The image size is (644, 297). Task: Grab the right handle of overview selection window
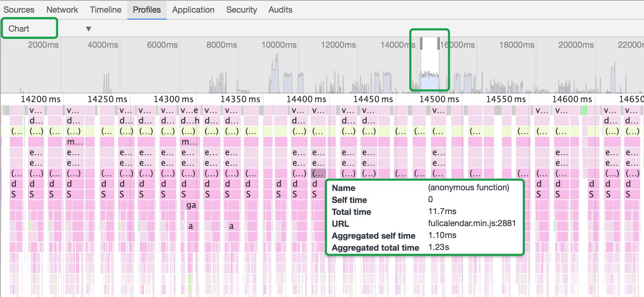point(438,44)
